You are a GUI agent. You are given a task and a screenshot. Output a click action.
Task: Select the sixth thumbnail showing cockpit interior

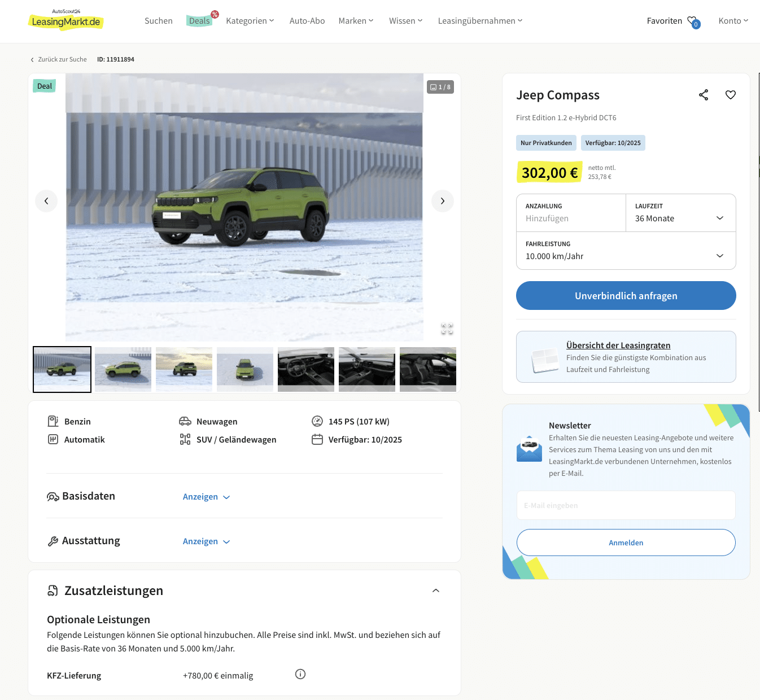pos(367,369)
